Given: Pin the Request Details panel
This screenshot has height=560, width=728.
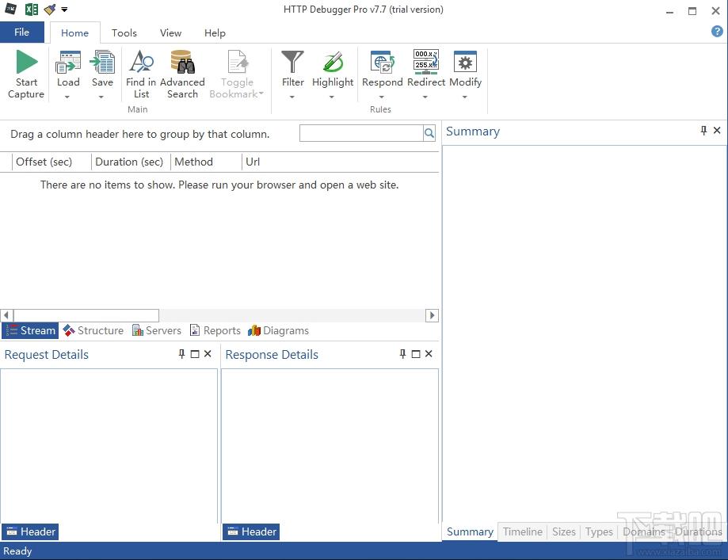Looking at the screenshot, I should tap(181, 354).
